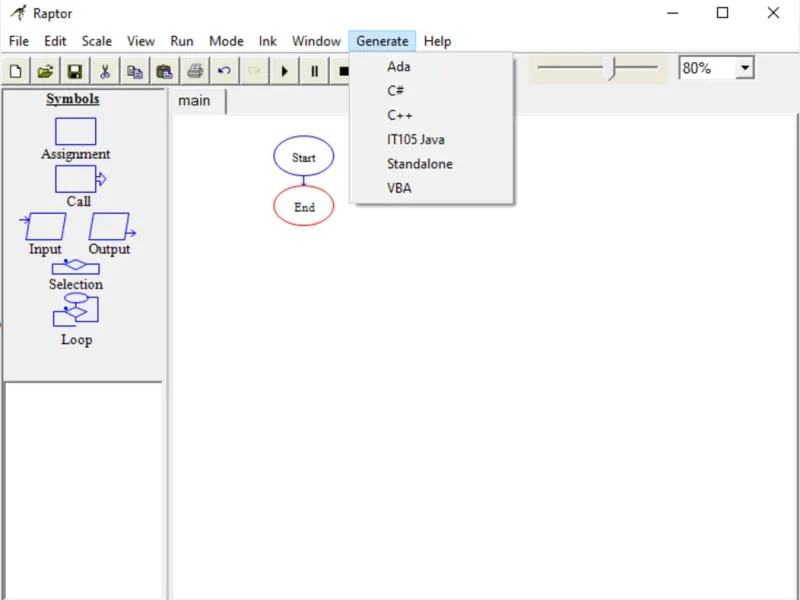The image size is (800, 600).
Task: Minimize the Raptor window
Action: (673, 13)
